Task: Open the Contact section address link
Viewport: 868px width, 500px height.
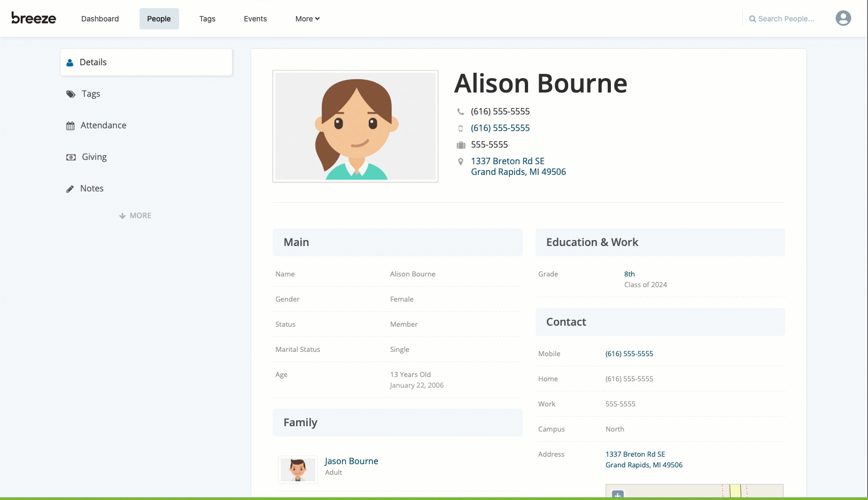Action: click(x=644, y=459)
